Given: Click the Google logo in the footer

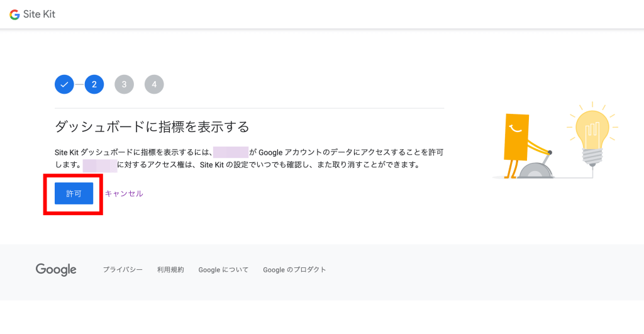Looking at the screenshot, I should [x=56, y=269].
